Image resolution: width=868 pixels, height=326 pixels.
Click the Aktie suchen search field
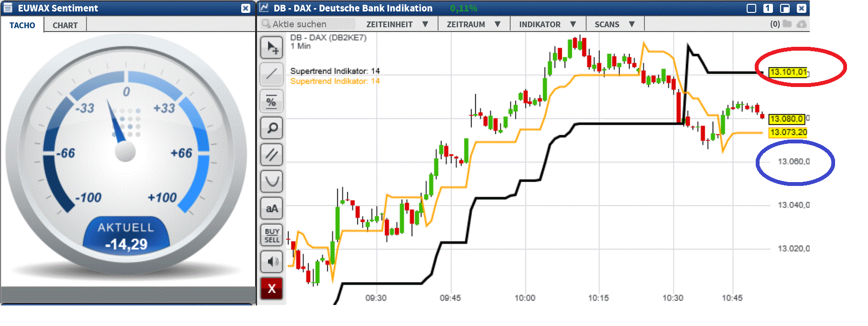pyautogui.click(x=309, y=24)
